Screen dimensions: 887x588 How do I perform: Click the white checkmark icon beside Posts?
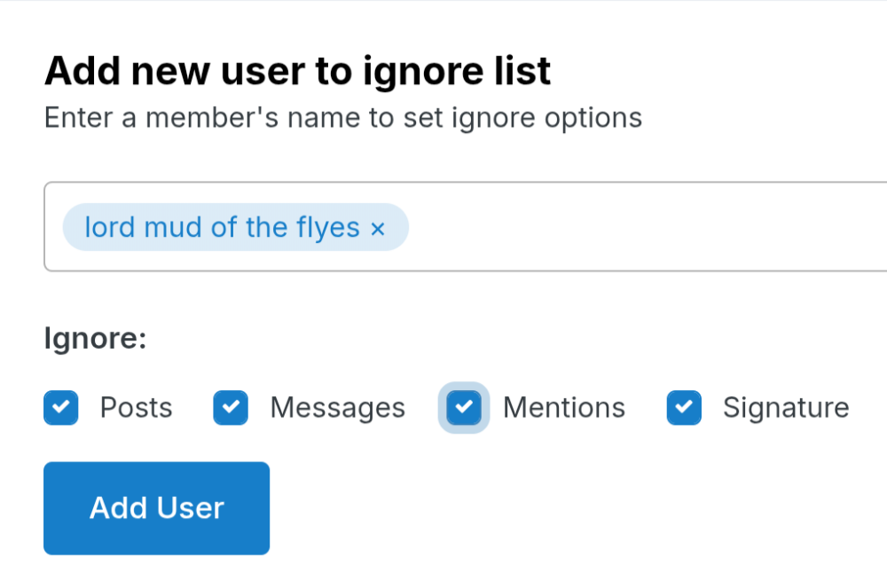pos(61,408)
